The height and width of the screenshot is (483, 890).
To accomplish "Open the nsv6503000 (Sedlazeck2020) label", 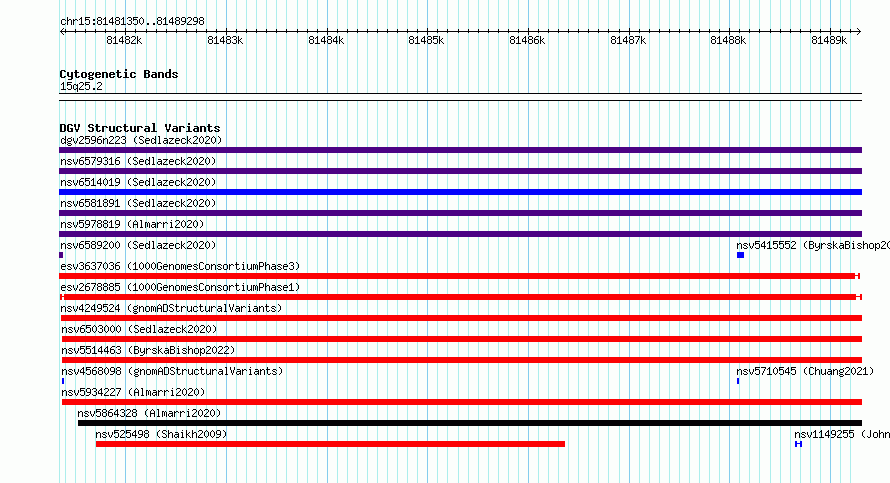I will pos(140,329).
